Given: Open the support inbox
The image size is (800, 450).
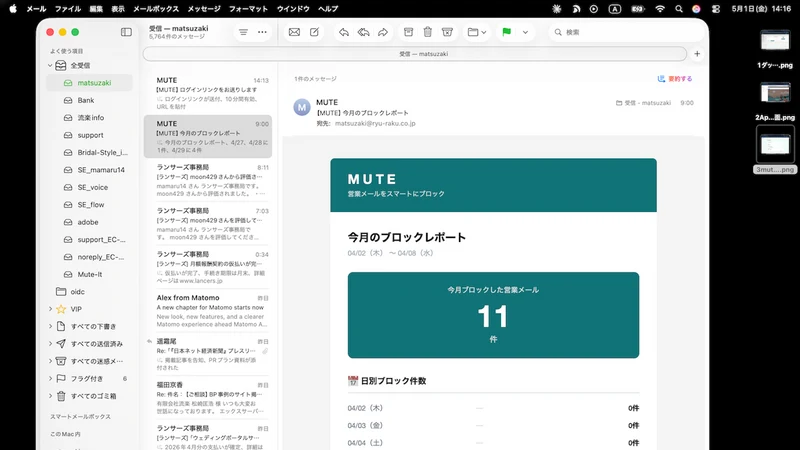Looking at the screenshot, I should (89, 135).
